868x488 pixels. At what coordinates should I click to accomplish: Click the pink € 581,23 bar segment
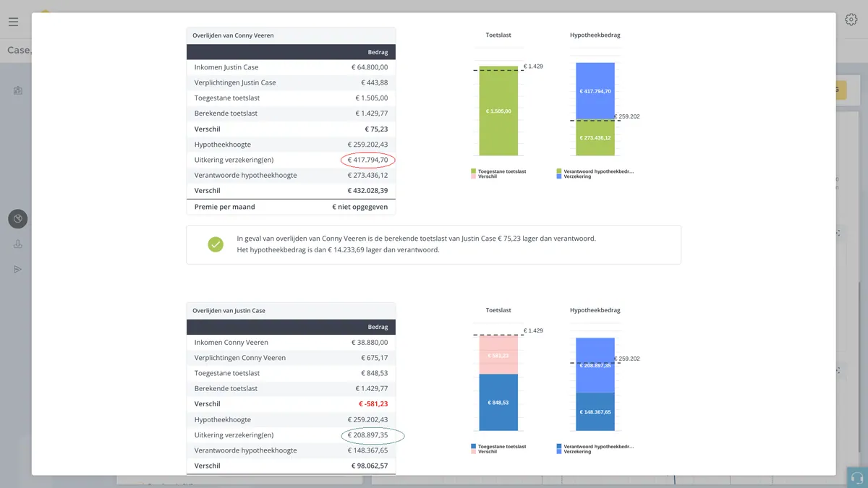coord(498,355)
